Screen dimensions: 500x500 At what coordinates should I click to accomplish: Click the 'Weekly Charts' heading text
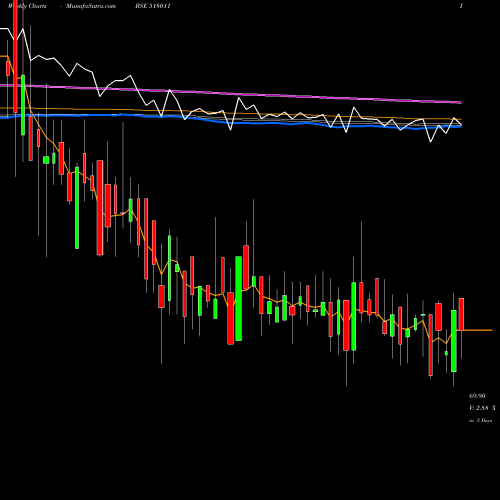tap(27, 6)
